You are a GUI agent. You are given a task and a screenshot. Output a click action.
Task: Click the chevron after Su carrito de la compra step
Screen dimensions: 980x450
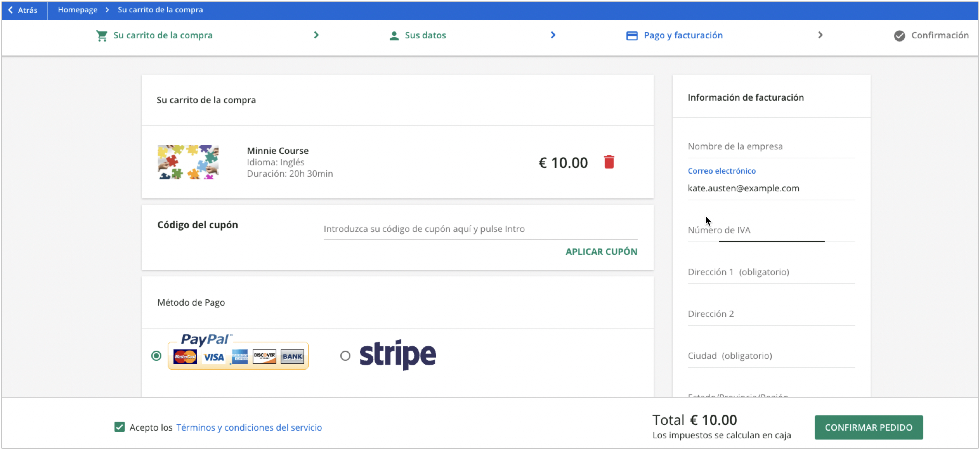(x=316, y=35)
